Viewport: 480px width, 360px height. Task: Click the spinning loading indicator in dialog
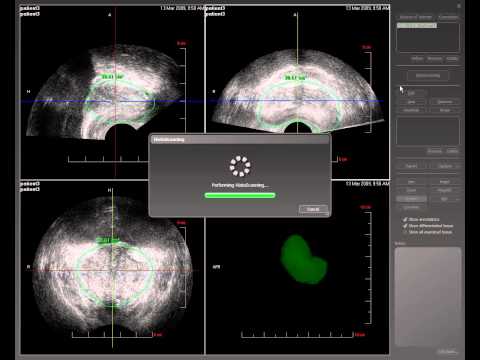click(x=240, y=166)
